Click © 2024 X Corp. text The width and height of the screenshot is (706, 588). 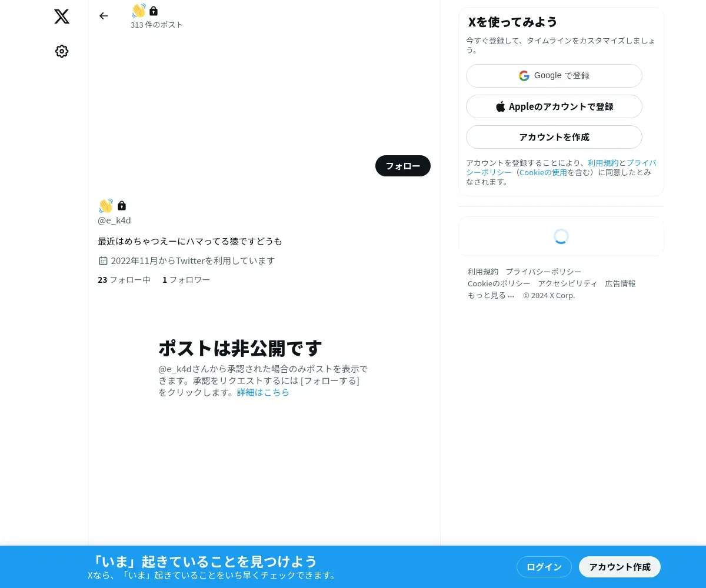pyautogui.click(x=549, y=295)
